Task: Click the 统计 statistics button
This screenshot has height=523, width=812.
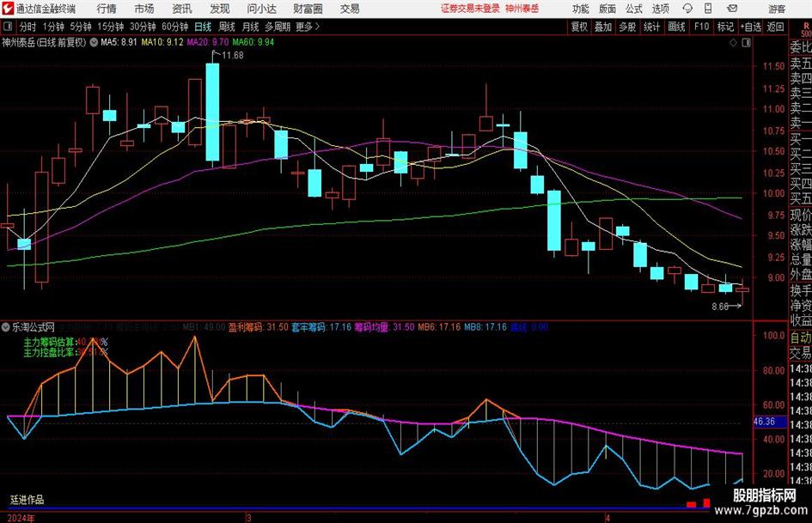Action: point(651,27)
